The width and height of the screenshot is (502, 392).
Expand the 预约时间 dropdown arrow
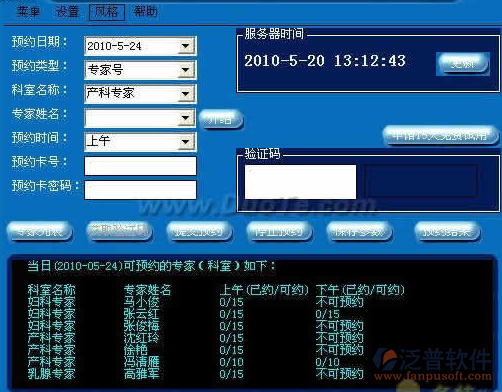click(x=186, y=142)
